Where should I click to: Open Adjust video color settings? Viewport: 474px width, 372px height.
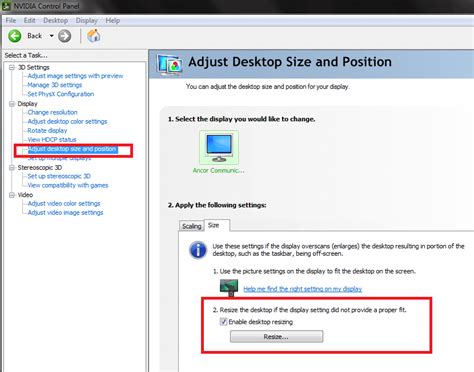[64, 203]
